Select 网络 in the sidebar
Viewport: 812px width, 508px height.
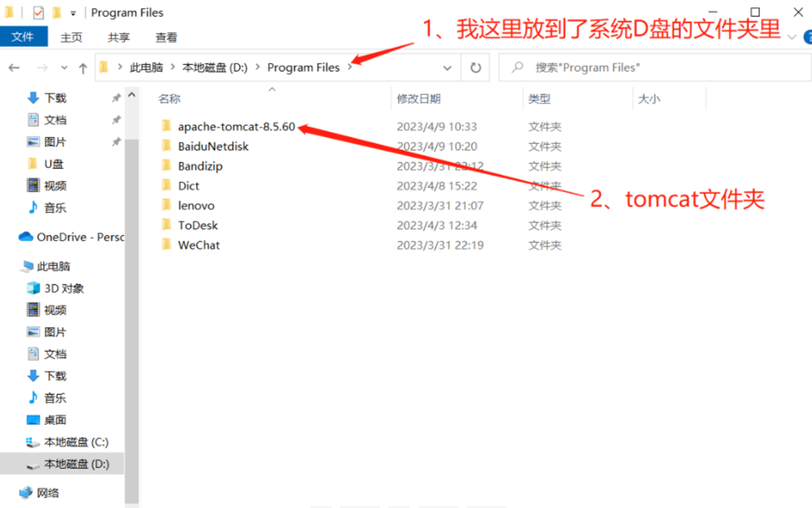click(x=47, y=493)
